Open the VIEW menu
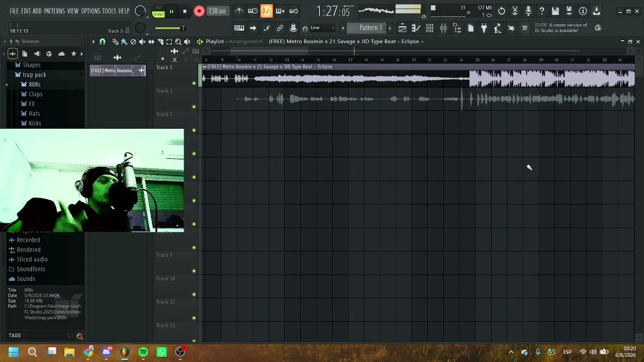Viewport: 644px width, 362px height. tap(73, 11)
